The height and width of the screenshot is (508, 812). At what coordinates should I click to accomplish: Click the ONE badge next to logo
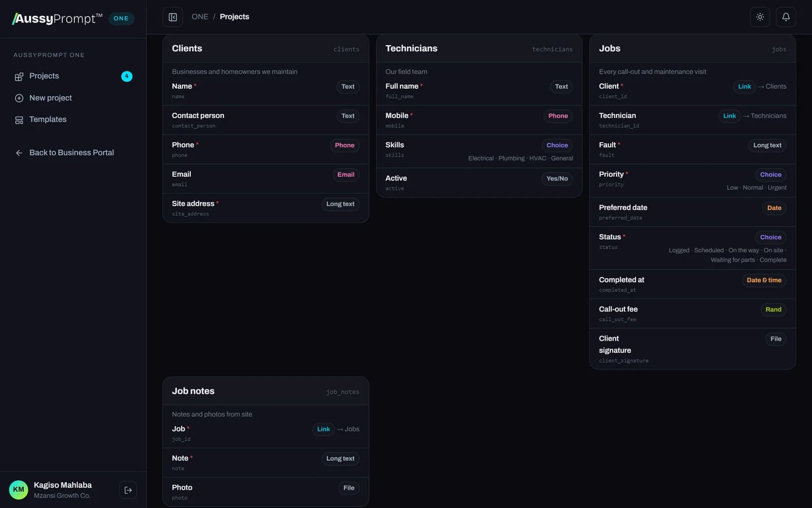pyautogui.click(x=121, y=18)
